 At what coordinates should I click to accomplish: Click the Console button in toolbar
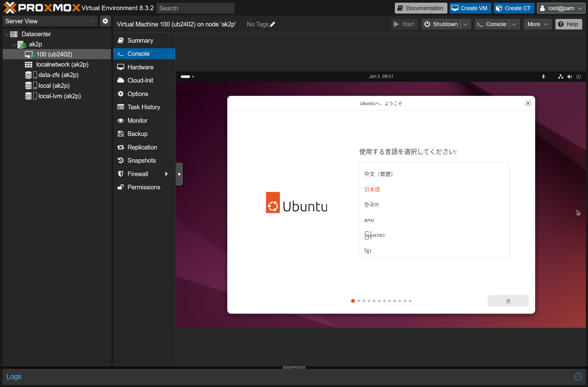coord(492,24)
